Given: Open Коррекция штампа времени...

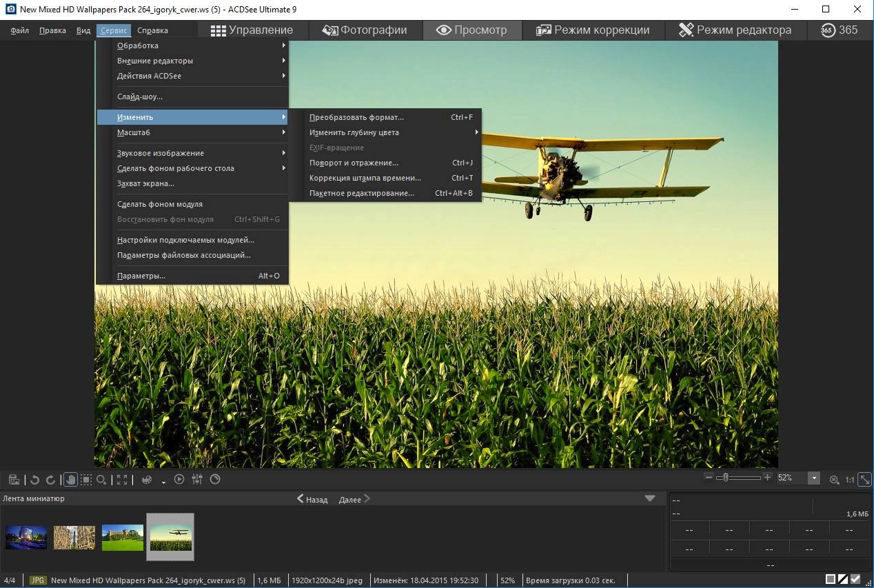Looking at the screenshot, I should coord(385,178).
